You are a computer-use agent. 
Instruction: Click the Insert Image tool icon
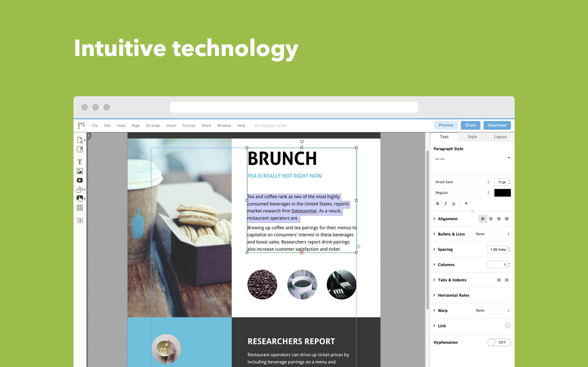80,171
